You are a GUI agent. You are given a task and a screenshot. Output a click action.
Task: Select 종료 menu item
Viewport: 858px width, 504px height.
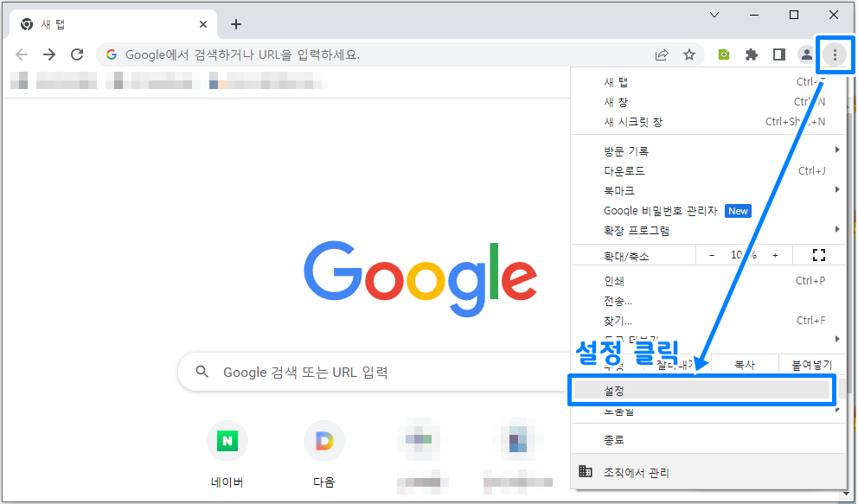click(708, 439)
